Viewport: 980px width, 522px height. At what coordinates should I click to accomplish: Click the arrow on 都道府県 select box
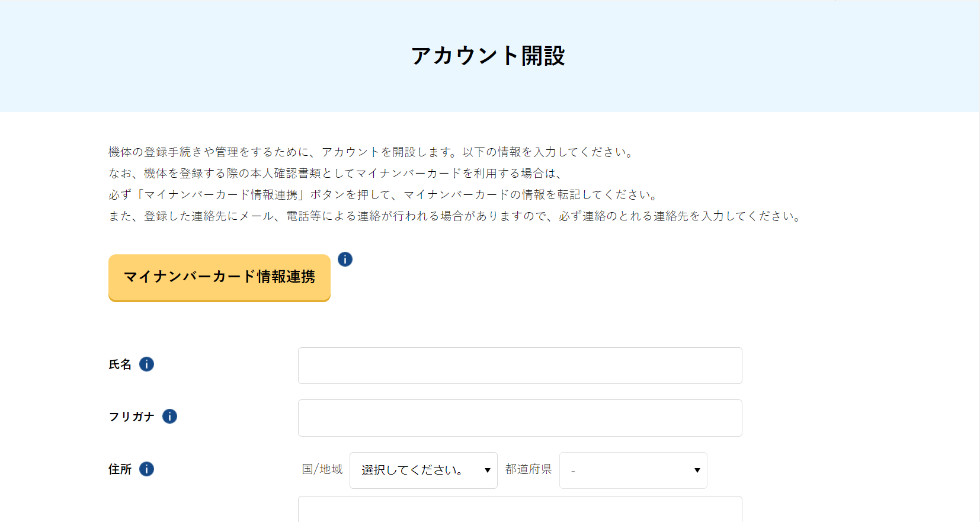(x=697, y=470)
